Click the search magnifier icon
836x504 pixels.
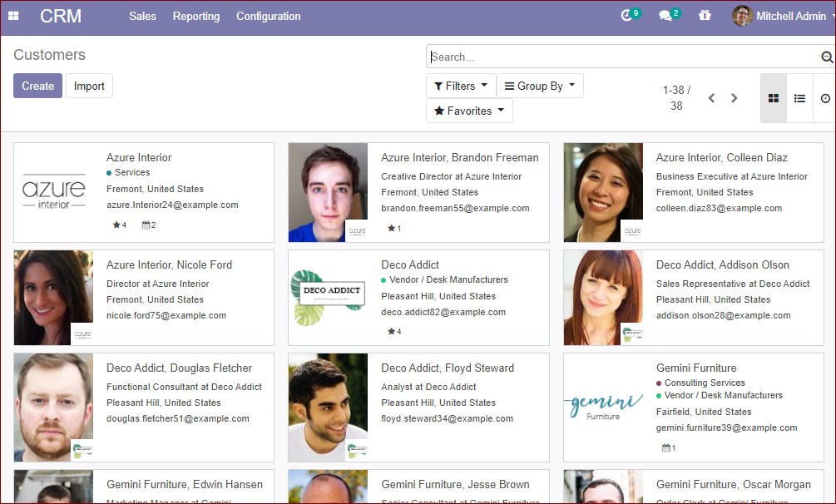[827, 57]
